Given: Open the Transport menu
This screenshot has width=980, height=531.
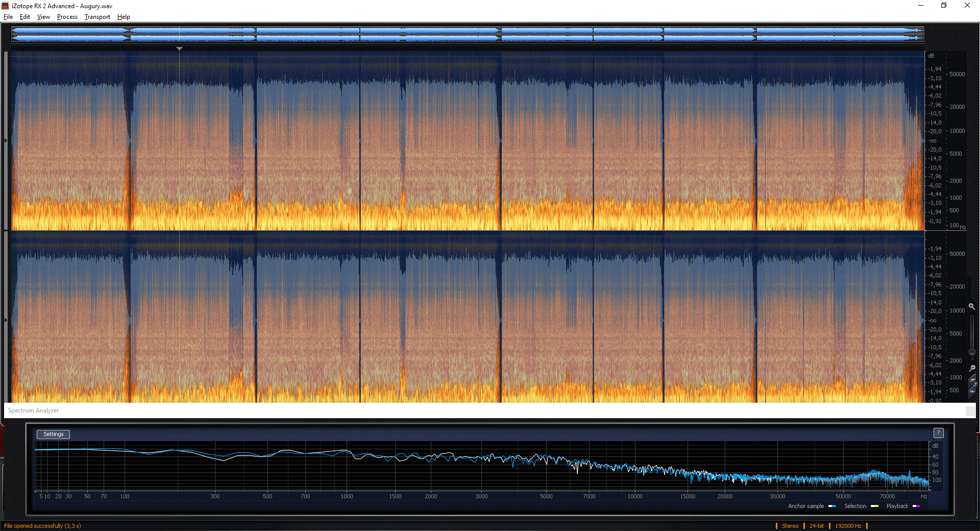Looking at the screenshot, I should click(97, 17).
